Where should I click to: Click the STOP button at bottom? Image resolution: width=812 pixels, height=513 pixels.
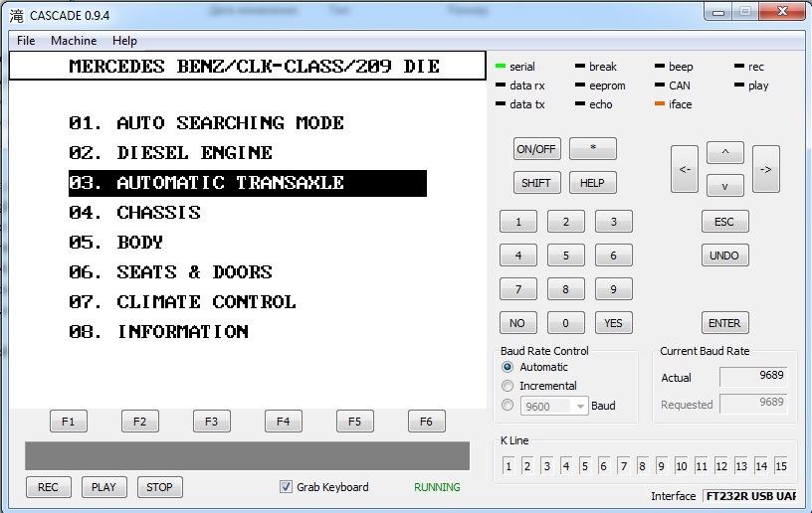(x=159, y=487)
